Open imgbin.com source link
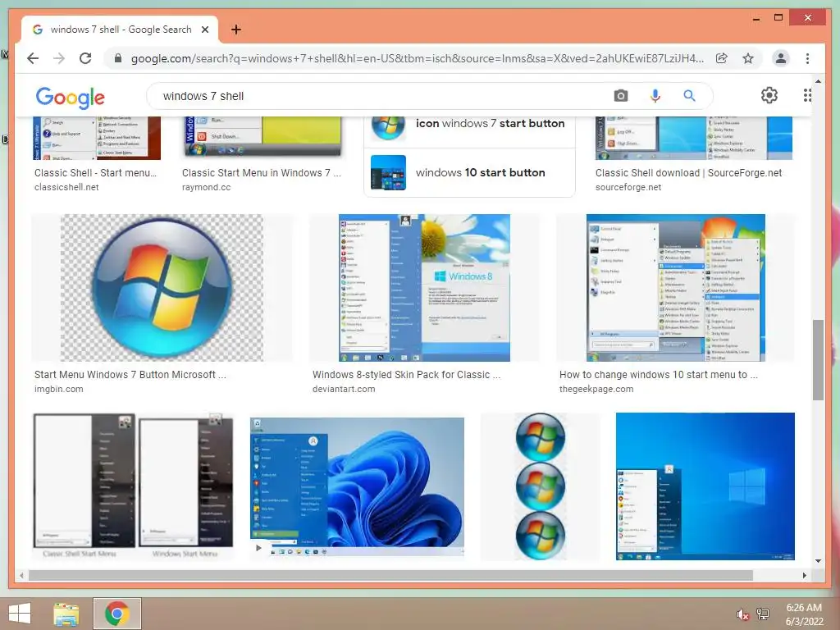This screenshot has height=630, width=840. click(x=59, y=389)
